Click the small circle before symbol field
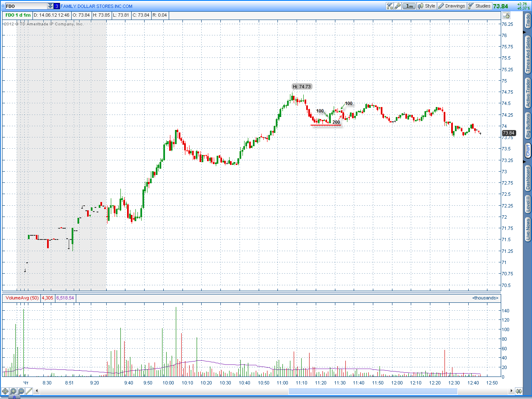The image size is (532, 399). pos(2,6)
